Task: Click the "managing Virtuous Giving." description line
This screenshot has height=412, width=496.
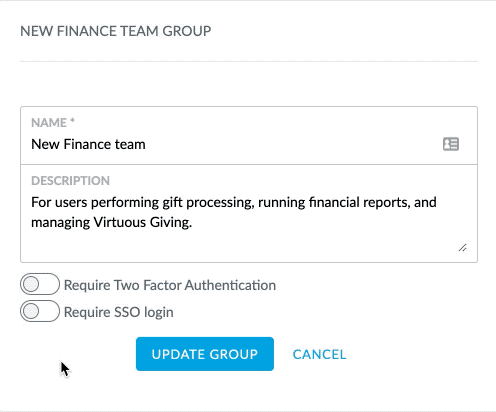Action: [111, 222]
